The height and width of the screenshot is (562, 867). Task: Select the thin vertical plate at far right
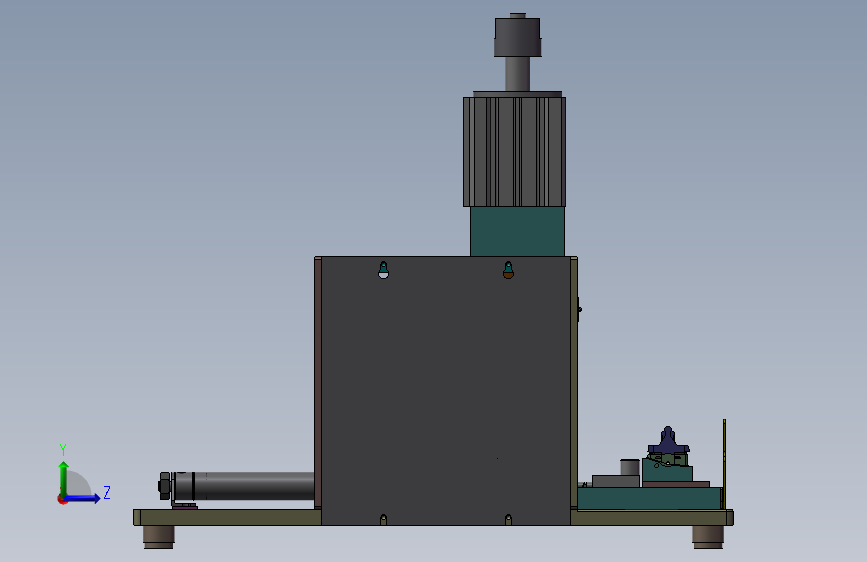pos(724,464)
